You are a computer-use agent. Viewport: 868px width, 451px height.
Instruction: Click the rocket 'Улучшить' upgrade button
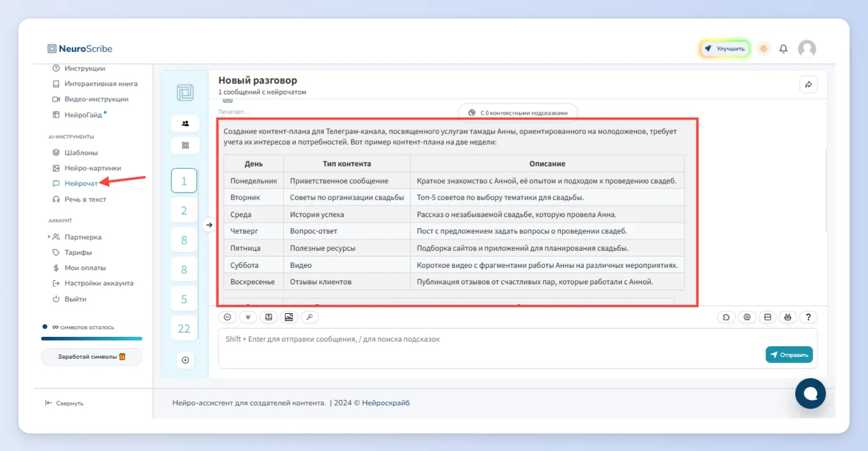coord(725,48)
